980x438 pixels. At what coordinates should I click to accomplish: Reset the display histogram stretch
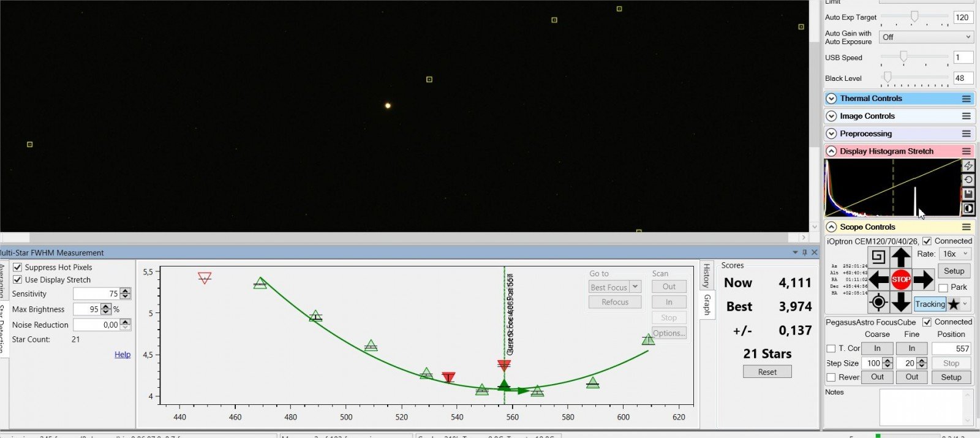click(x=968, y=180)
